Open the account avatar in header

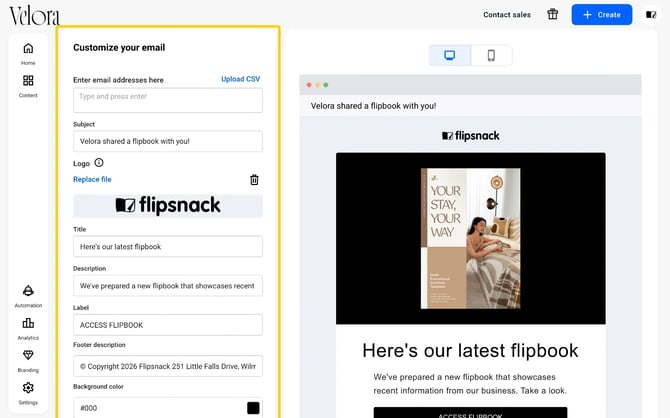point(651,15)
